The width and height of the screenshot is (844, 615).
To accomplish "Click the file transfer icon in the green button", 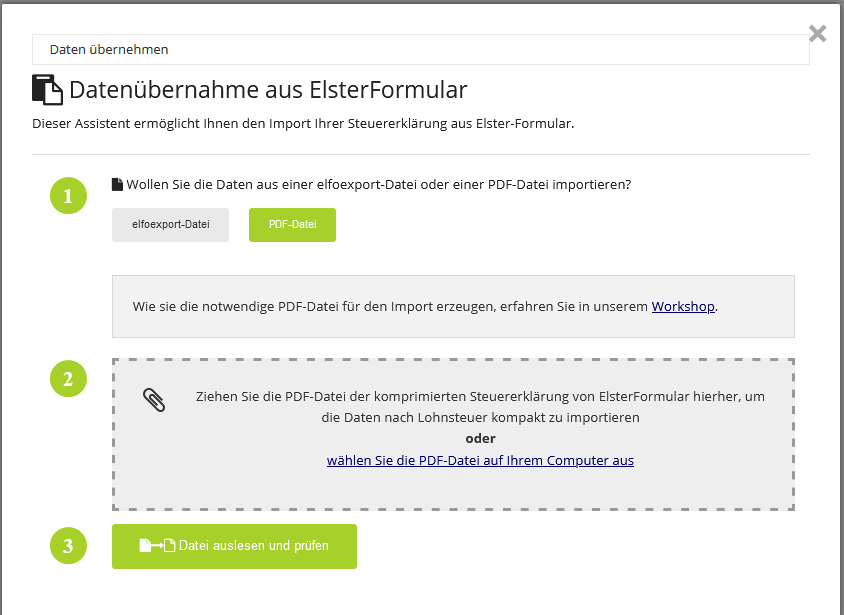I will [x=157, y=546].
